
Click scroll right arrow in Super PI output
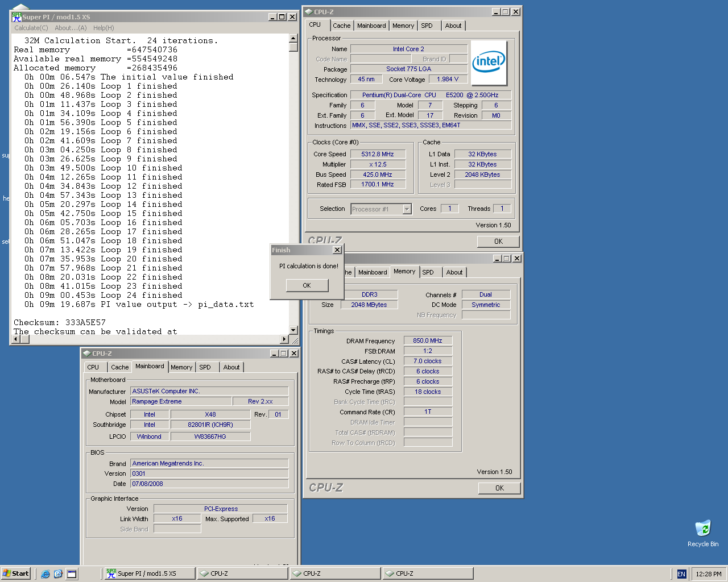coord(285,339)
